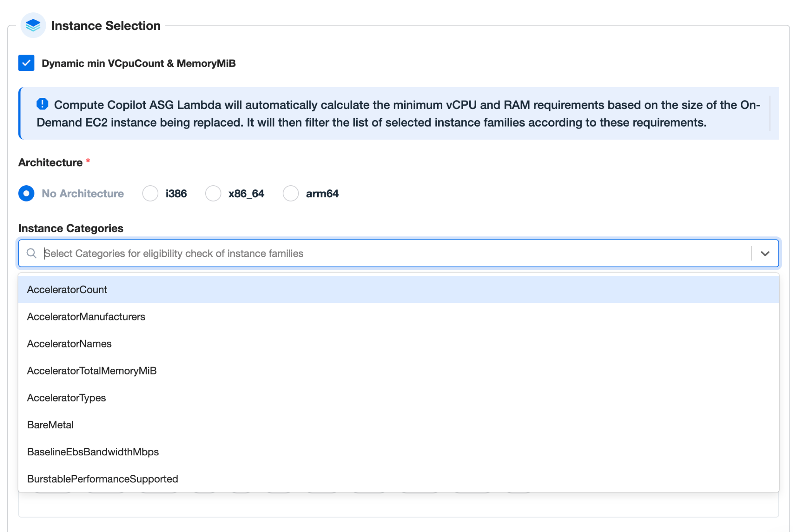Choose BurstablePerformanceSupported option

(398, 479)
